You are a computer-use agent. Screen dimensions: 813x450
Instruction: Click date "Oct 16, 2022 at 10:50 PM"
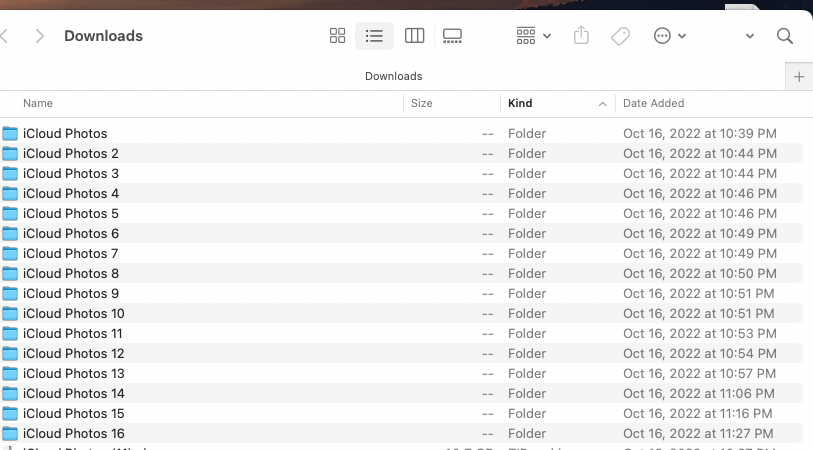[x=699, y=273]
